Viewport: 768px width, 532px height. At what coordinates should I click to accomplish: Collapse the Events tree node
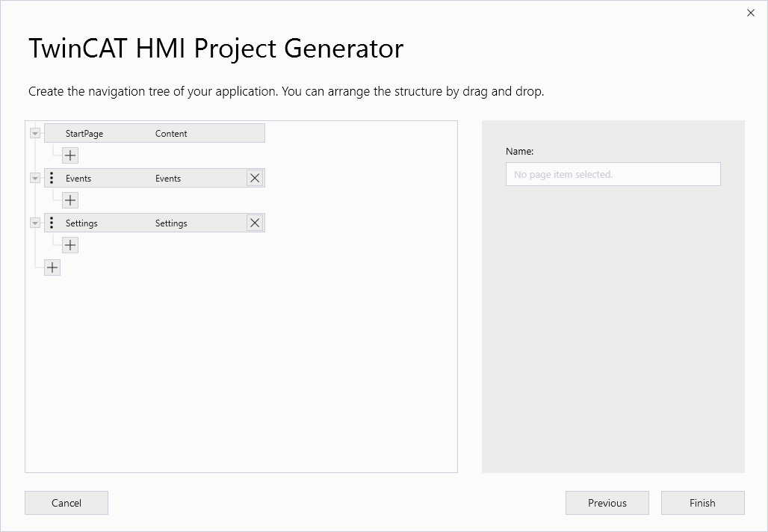coord(35,178)
